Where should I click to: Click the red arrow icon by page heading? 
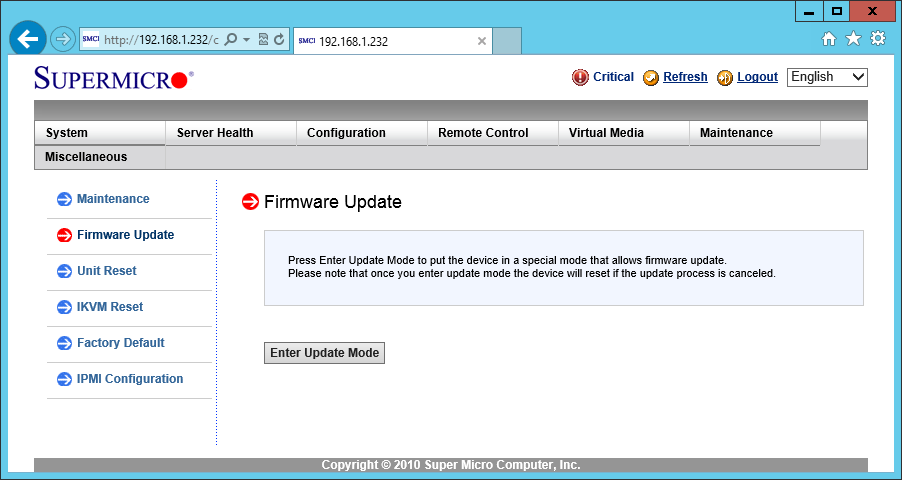click(250, 202)
